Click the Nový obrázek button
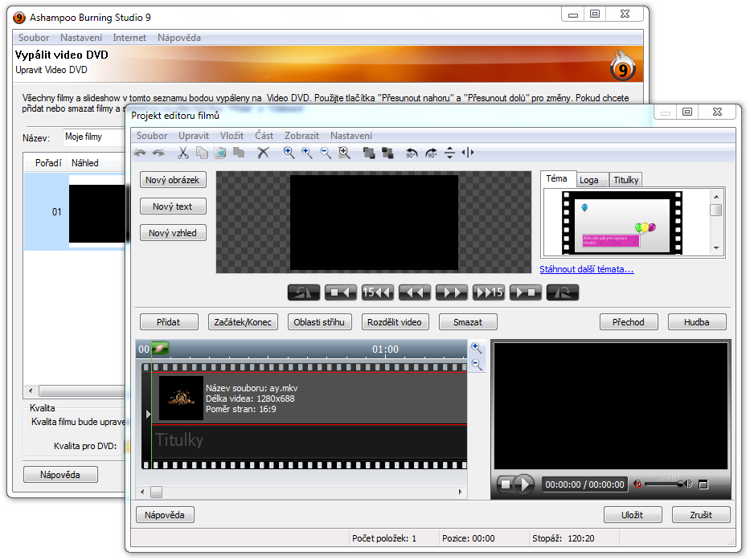 tap(173, 180)
